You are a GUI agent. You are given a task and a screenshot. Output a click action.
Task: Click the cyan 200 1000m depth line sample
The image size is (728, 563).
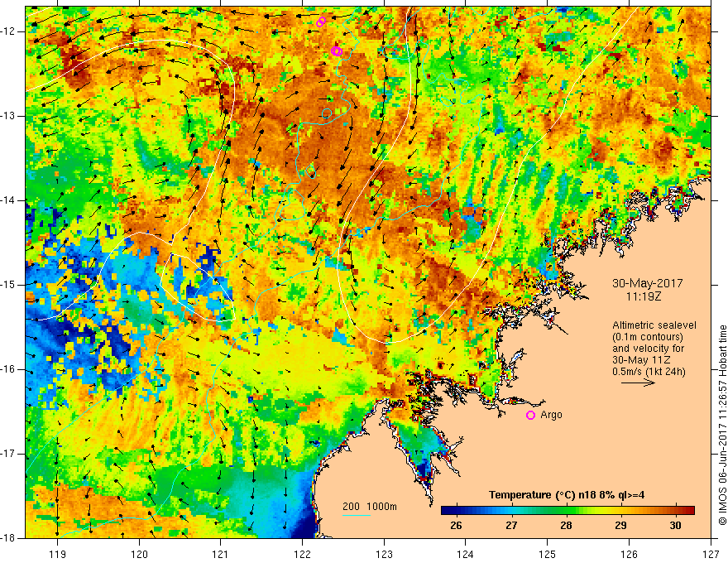[356, 515]
